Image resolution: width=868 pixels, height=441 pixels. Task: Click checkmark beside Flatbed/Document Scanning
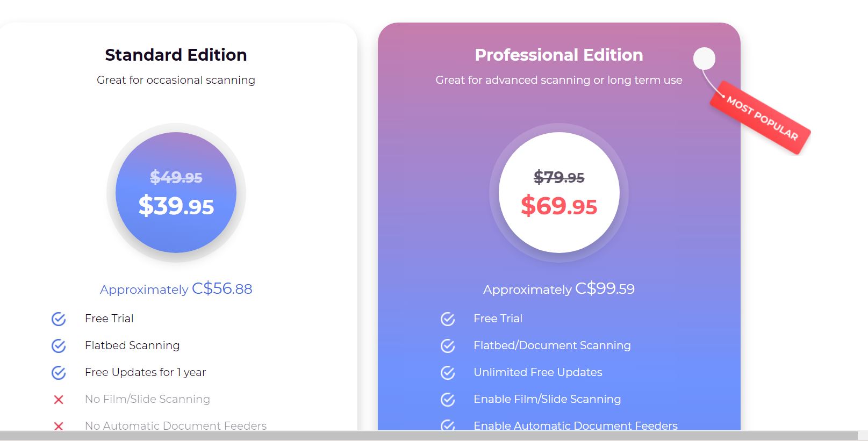[x=448, y=346]
